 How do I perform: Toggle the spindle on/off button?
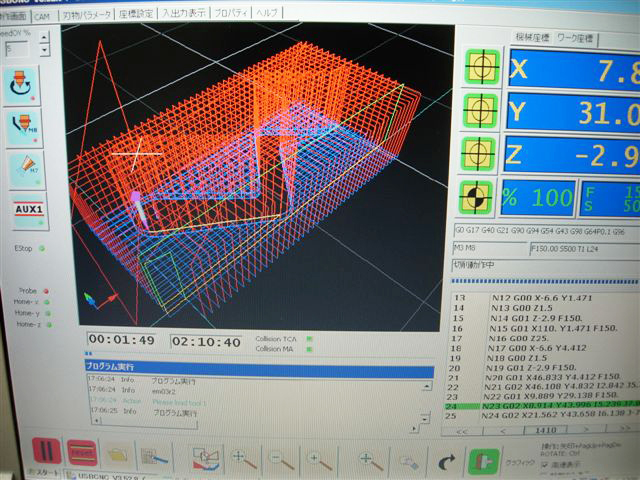pos(22,86)
